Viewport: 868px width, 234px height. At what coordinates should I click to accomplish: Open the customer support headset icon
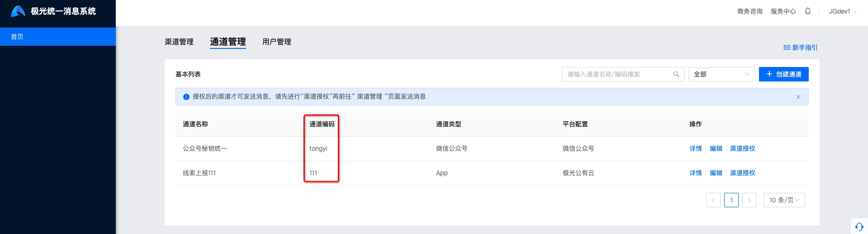(x=859, y=227)
